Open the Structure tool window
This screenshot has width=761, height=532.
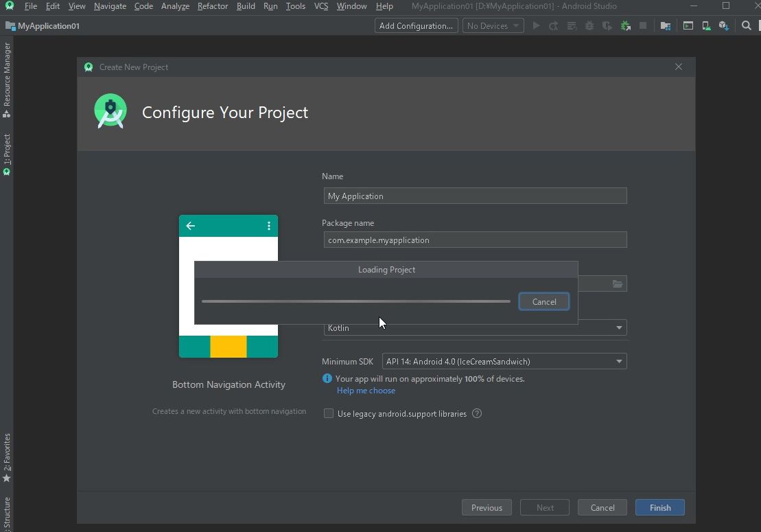click(8, 511)
